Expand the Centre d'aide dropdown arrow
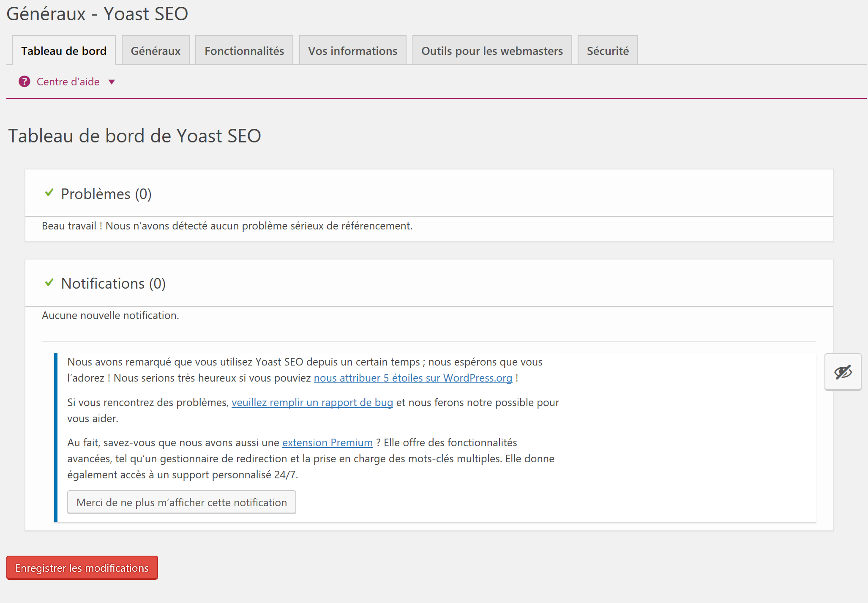Screen dimensions: 868x603 [112, 82]
